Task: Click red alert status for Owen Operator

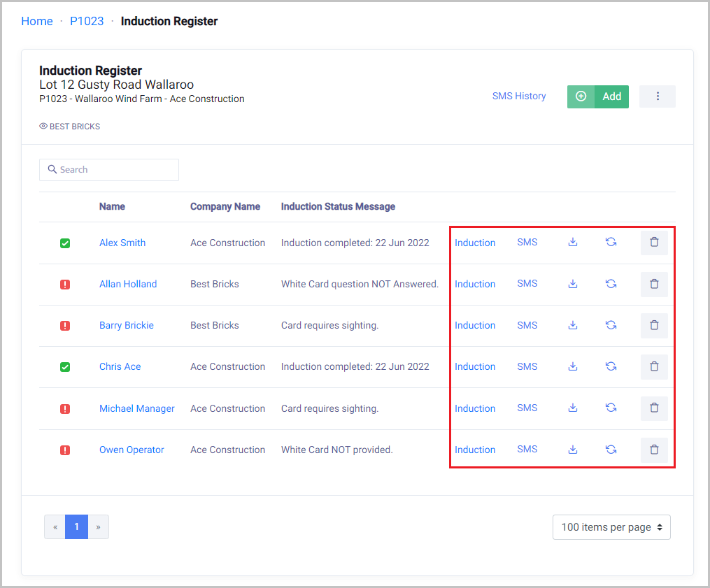Action: 65,450
